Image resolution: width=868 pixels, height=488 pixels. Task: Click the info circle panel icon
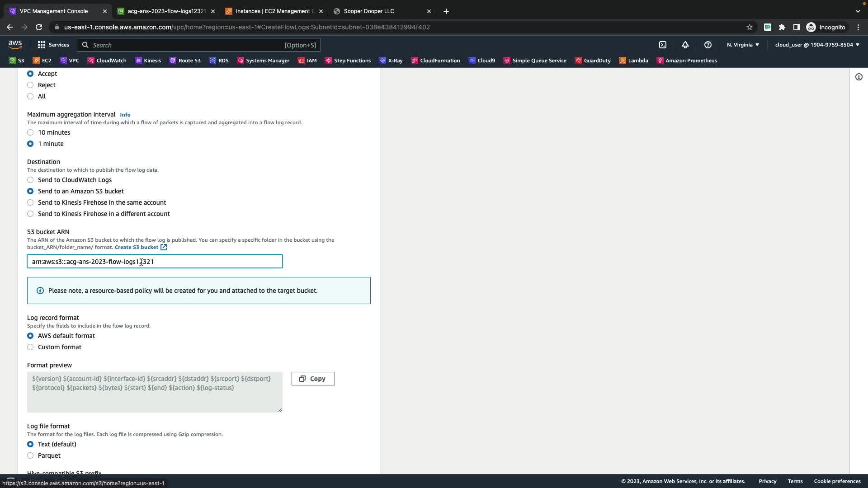click(x=859, y=77)
